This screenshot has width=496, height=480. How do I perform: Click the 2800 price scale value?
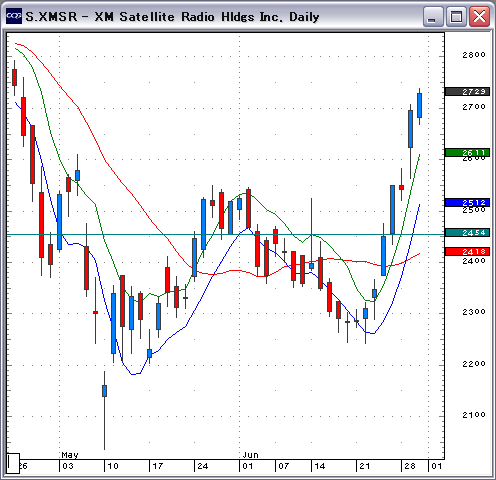(x=474, y=55)
